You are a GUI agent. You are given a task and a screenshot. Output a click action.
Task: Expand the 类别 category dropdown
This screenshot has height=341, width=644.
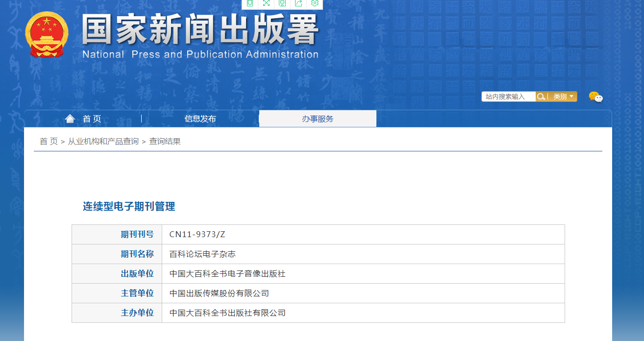(x=563, y=97)
